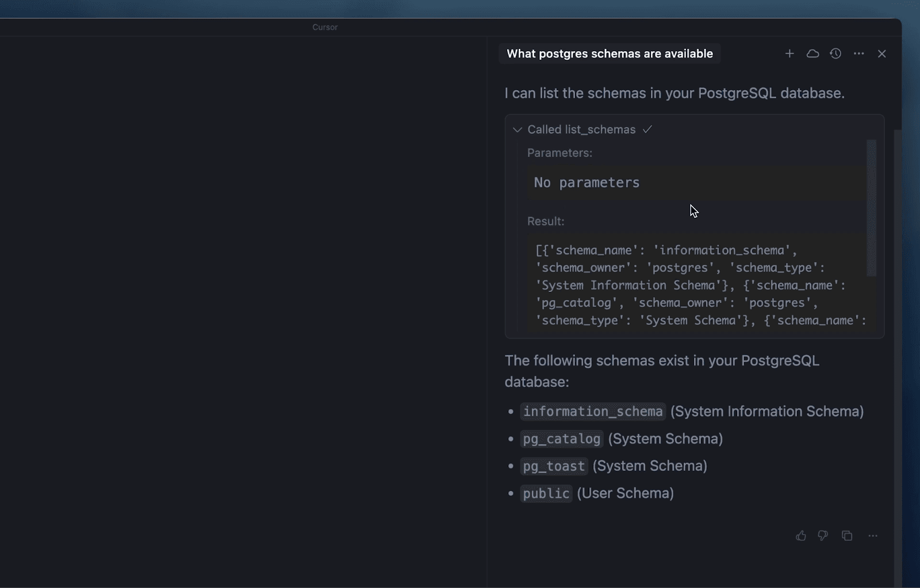The width and height of the screenshot is (920, 588).
Task: Select the chat title What postgres schemas are available
Action: pos(609,53)
